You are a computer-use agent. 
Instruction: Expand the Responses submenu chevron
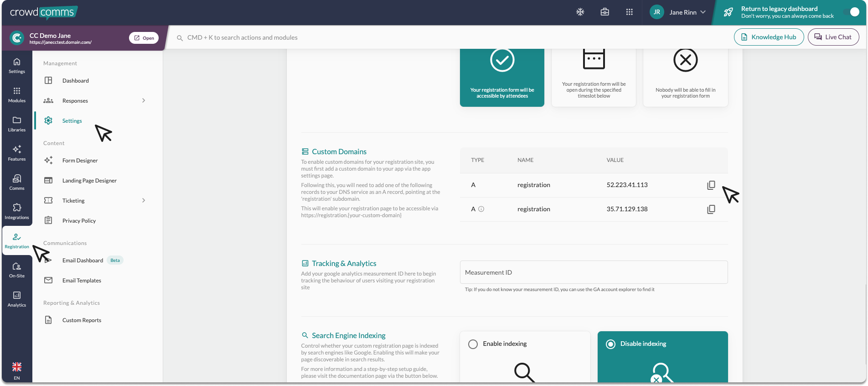(144, 101)
